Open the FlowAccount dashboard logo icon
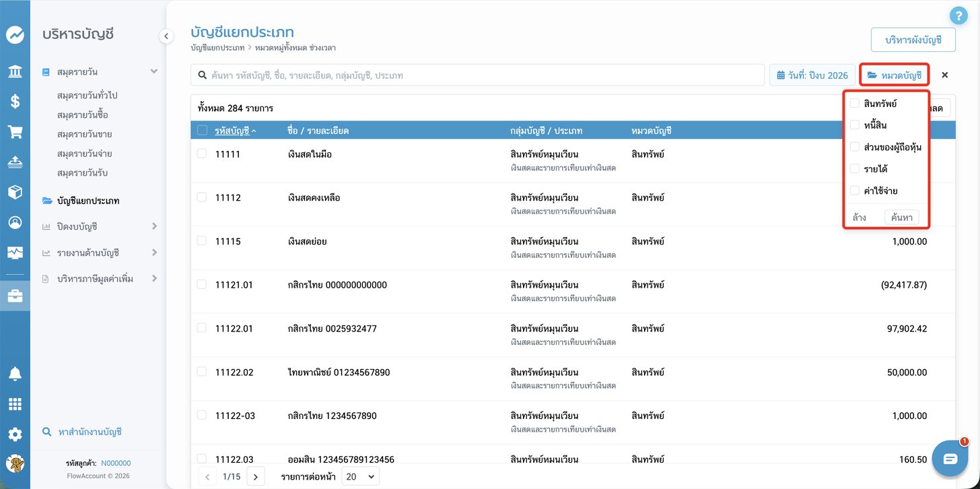Screen dimensions: 980x489 pos(15,35)
